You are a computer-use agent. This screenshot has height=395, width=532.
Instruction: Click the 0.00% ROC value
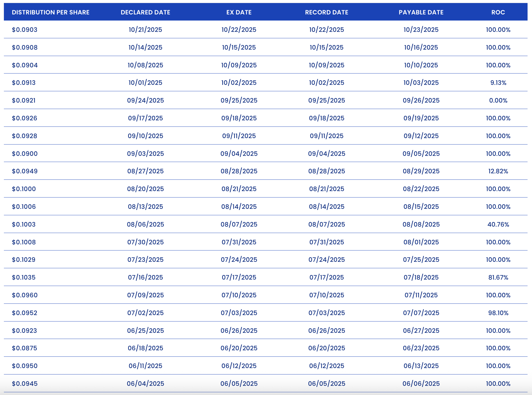(x=498, y=100)
